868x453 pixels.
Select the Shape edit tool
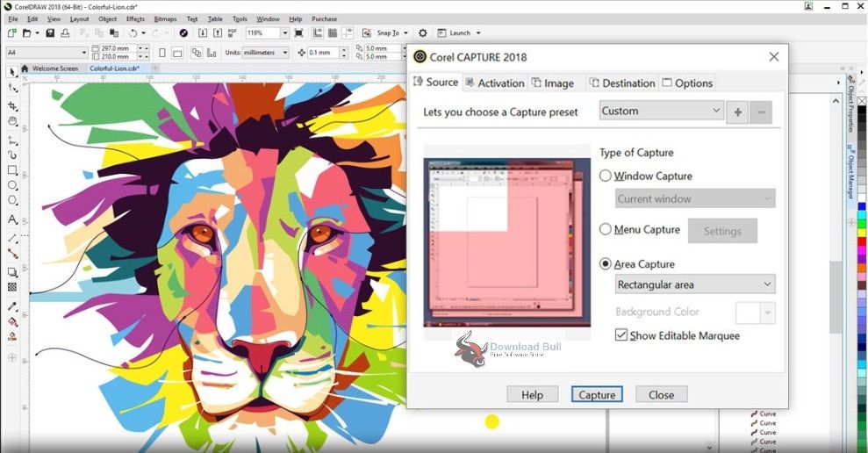click(x=12, y=88)
